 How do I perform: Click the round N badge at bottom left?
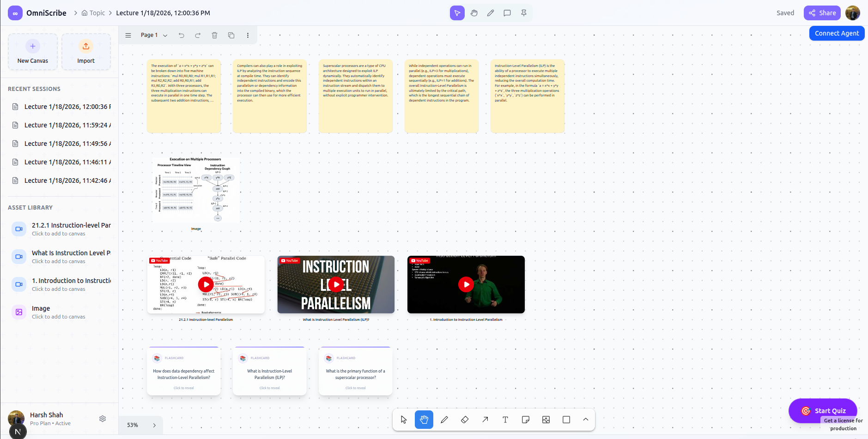pos(18,432)
